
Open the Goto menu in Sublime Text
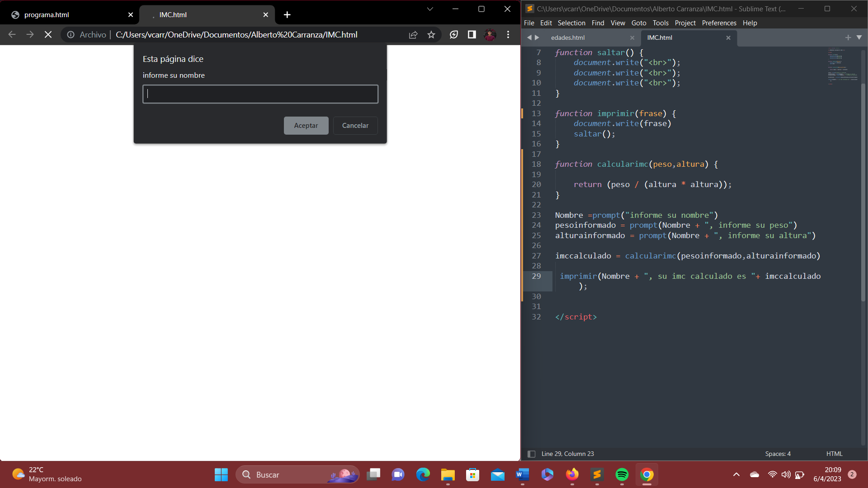[639, 23]
